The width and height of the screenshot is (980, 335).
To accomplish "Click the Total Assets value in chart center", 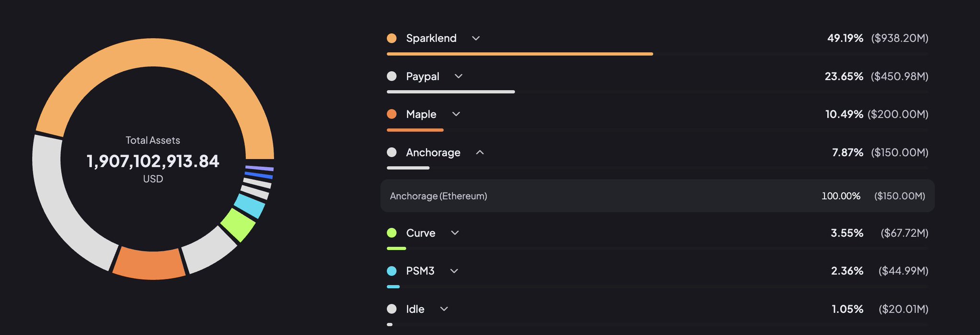I will click(153, 161).
